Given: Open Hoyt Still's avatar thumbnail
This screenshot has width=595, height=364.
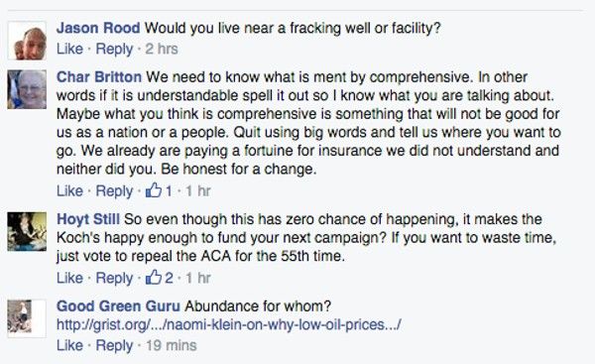Looking at the screenshot, I should coord(27,231).
